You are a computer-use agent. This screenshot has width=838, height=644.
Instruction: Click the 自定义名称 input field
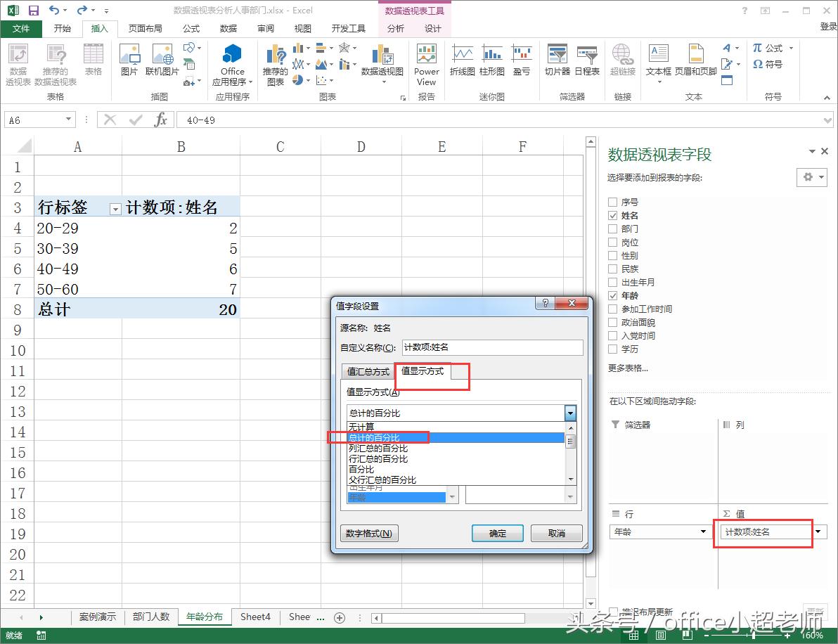click(492, 347)
